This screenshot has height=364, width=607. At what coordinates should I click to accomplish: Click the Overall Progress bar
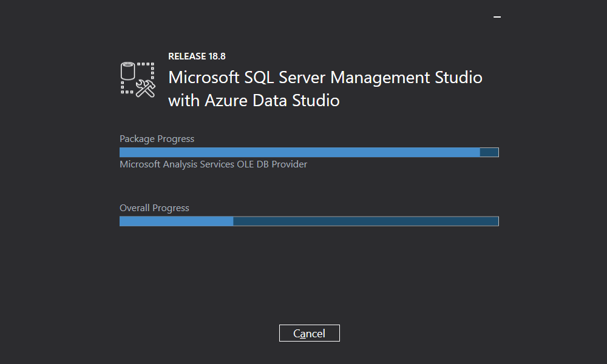(x=309, y=221)
